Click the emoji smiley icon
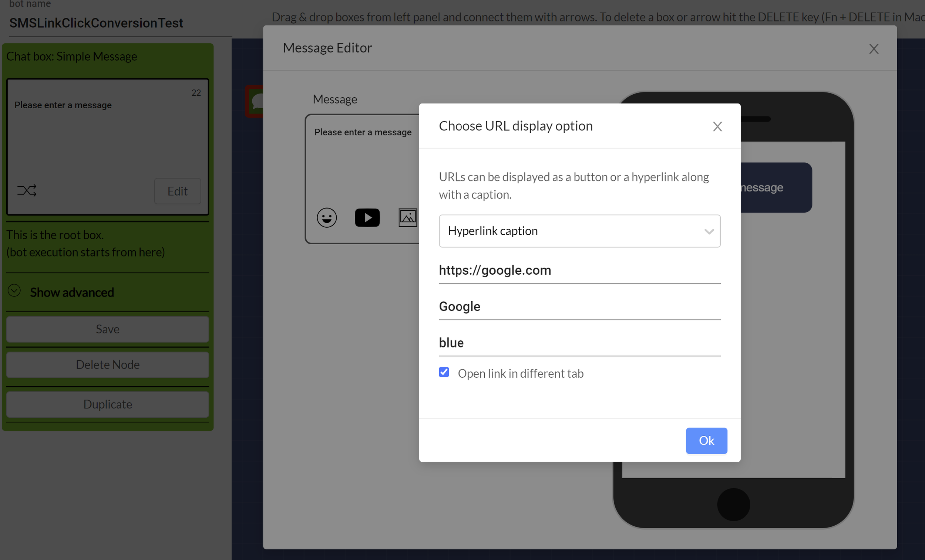This screenshot has width=925, height=560. [x=327, y=218]
